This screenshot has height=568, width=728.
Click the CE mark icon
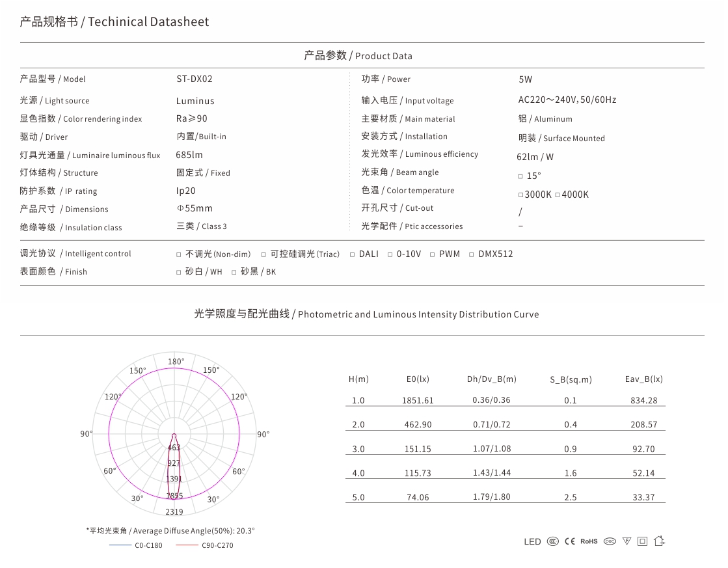tap(570, 541)
